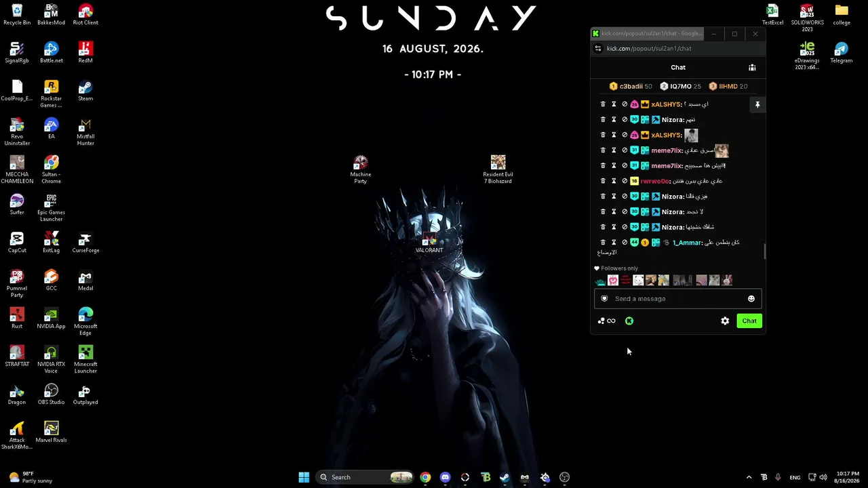This screenshot has height=488, width=868.
Task: Click the channel points infinity icon
Action: click(x=611, y=321)
